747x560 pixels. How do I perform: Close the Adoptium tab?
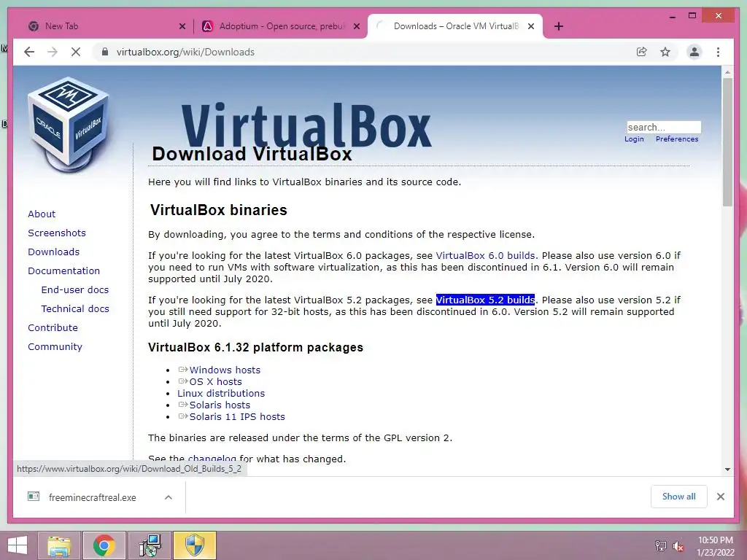point(356,26)
